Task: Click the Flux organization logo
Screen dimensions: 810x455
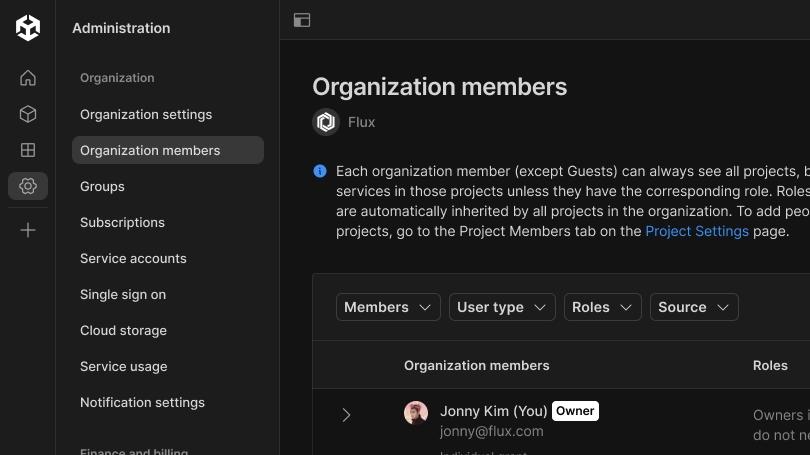Action: coord(326,122)
